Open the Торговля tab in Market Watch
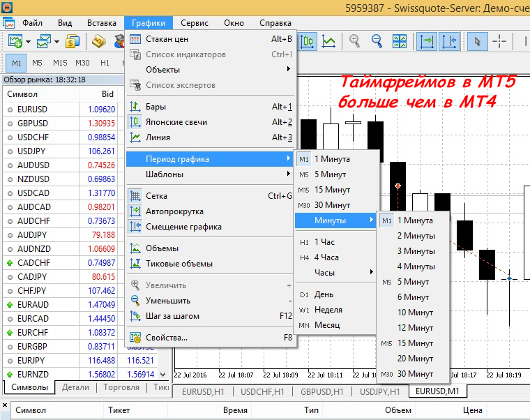Image resolution: width=530 pixels, height=420 pixels. pos(121,387)
